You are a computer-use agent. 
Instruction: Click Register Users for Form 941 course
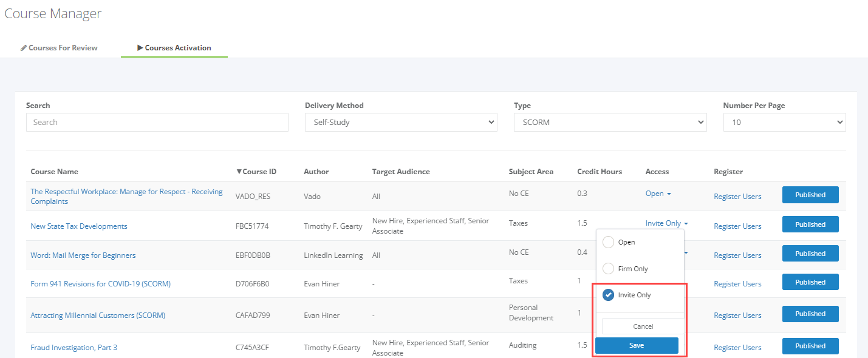point(737,284)
